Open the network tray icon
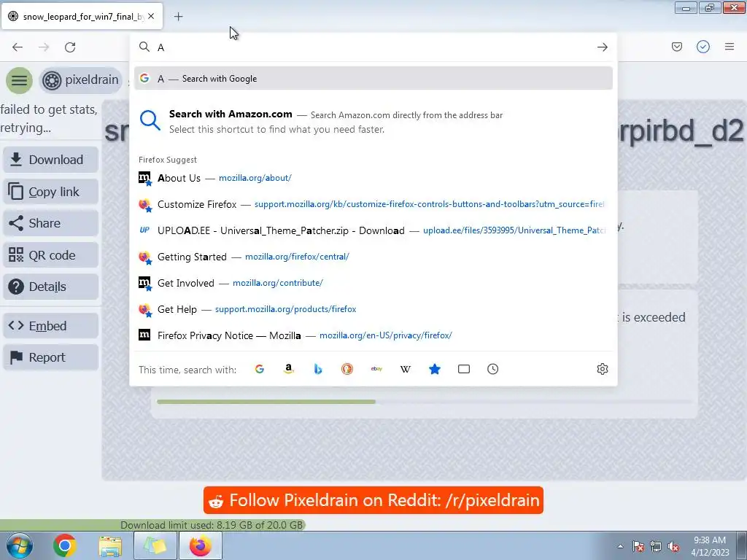Viewport: 747px width, 560px height. 656,547
